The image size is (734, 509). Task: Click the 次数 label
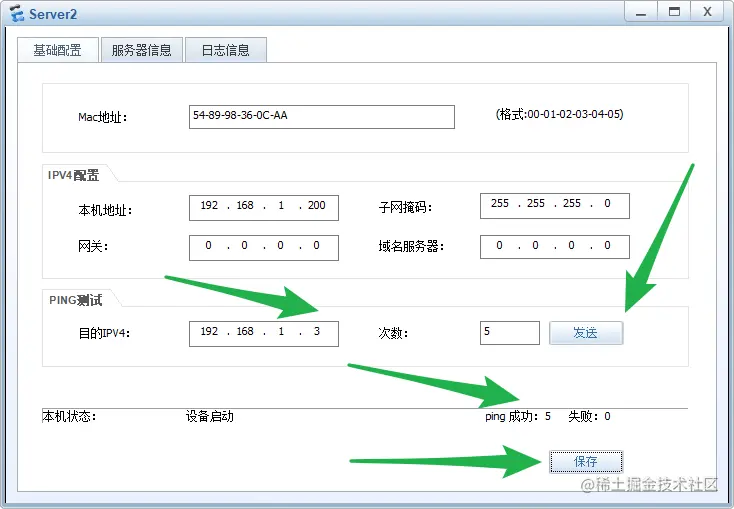(x=393, y=333)
